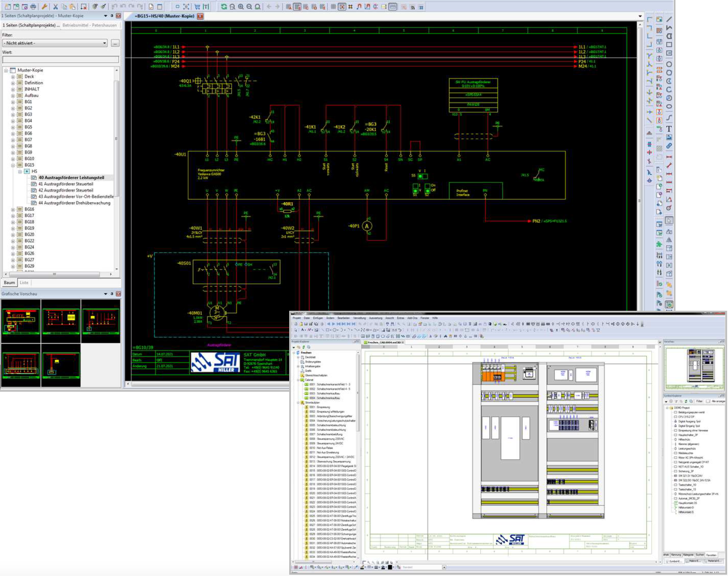Click the ellipsis button beside Filter

click(x=115, y=43)
